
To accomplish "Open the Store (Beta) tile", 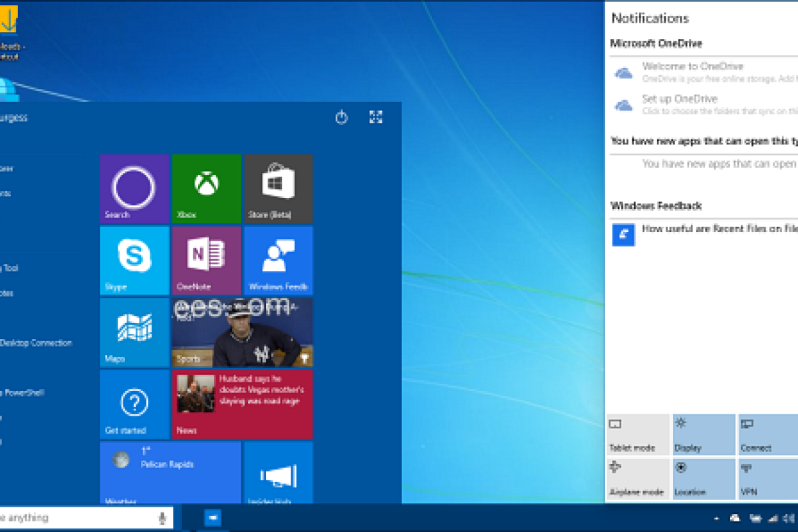I will (x=279, y=189).
